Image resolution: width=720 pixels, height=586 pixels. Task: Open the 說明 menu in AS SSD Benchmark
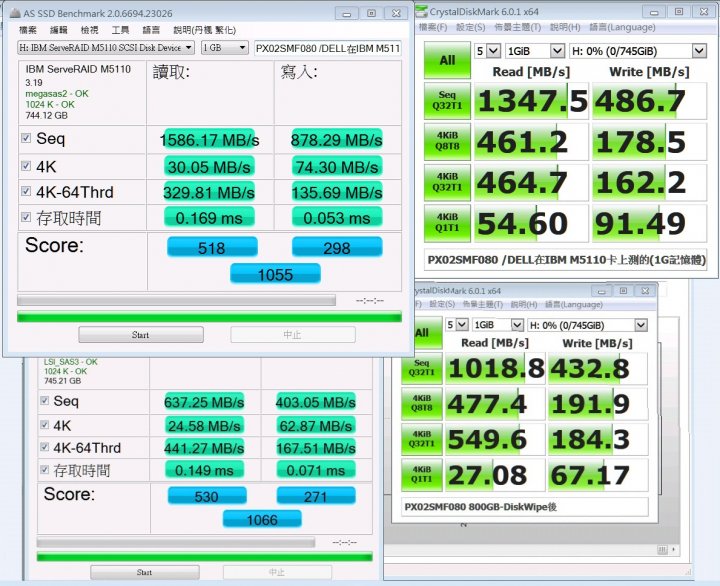click(204, 30)
